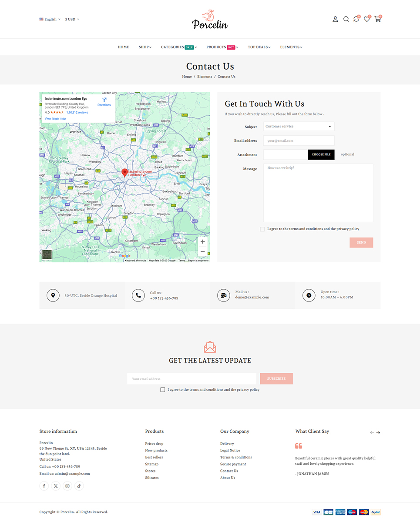420x522 pixels.
Task: Go to Home in navigation bar
Action: (123, 47)
